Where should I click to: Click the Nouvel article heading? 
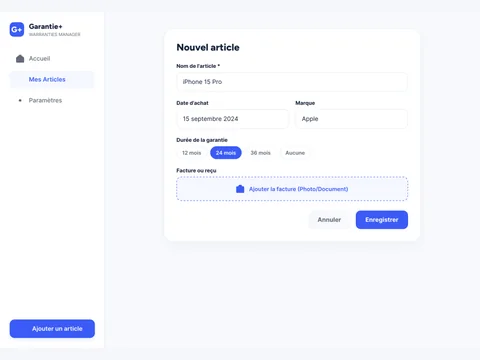tap(208, 47)
